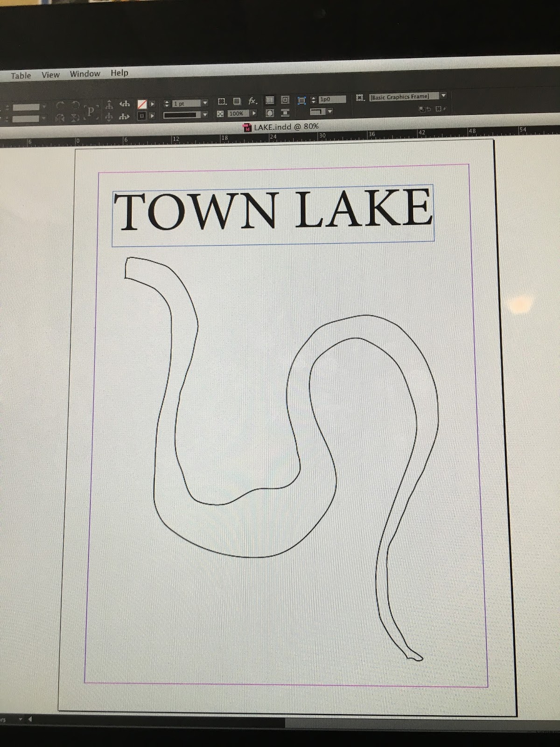The height and width of the screenshot is (747, 560).
Task: Click the clear overrides icon
Action: tap(425, 109)
